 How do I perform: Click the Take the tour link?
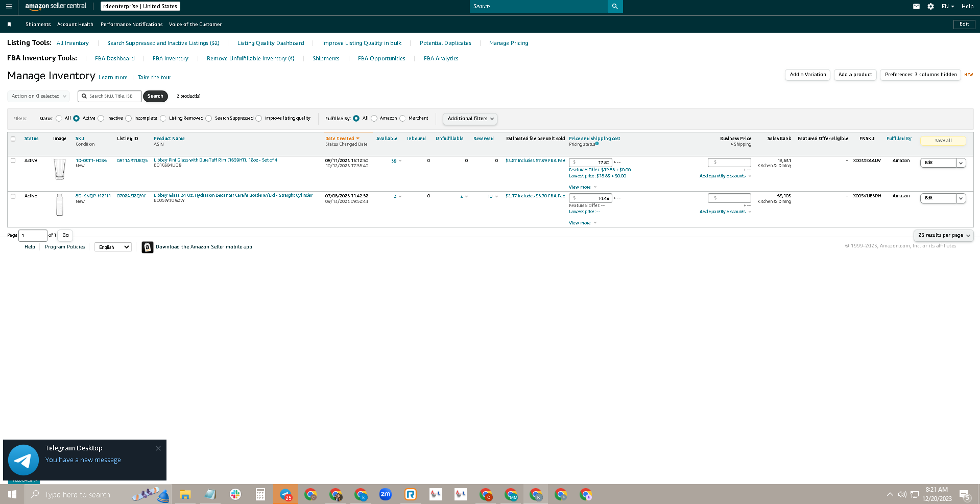point(154,78)
